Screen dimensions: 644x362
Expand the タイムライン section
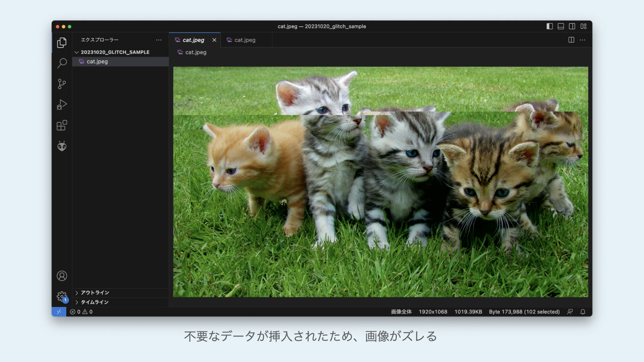95,302
